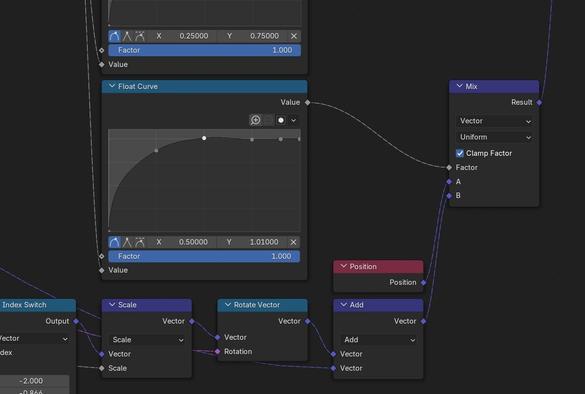Open the Add operation dropdown

point(378,340)
